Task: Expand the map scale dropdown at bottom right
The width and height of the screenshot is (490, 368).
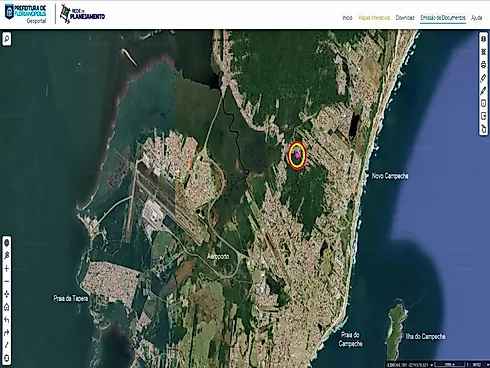Action: point(488,365)
